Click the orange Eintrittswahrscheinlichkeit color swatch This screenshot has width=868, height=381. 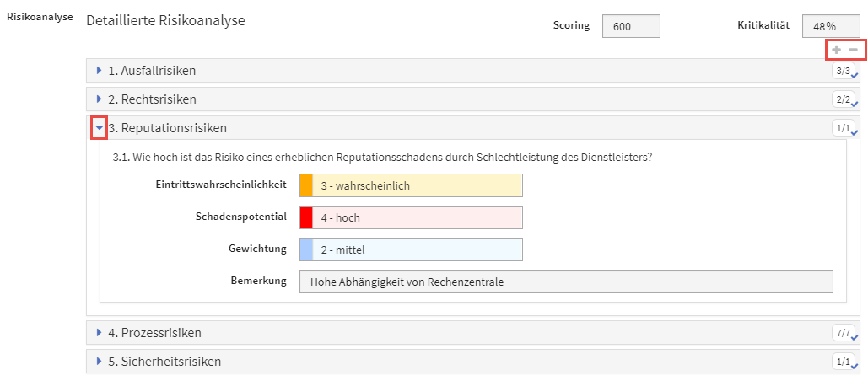[306, 185]
